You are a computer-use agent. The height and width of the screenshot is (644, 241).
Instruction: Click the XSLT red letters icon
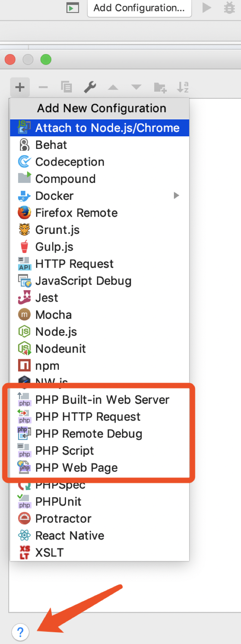point(25,552)
